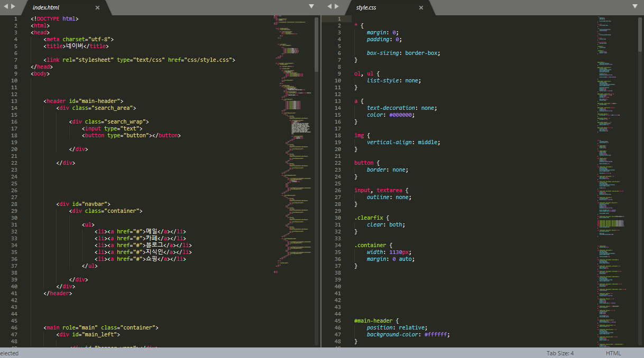Open tab list dropdown in index.html pane
644x358 pixels.
point(311,6)
